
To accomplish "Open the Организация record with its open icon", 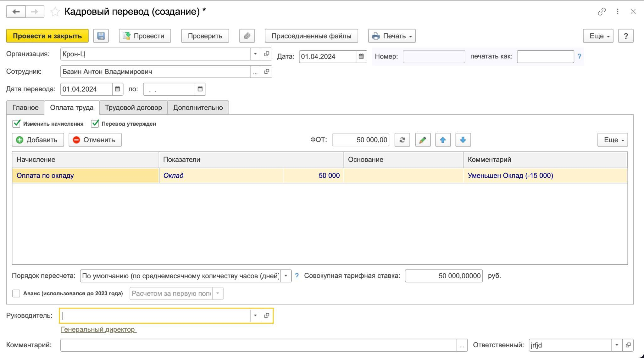I will (267, 54).
